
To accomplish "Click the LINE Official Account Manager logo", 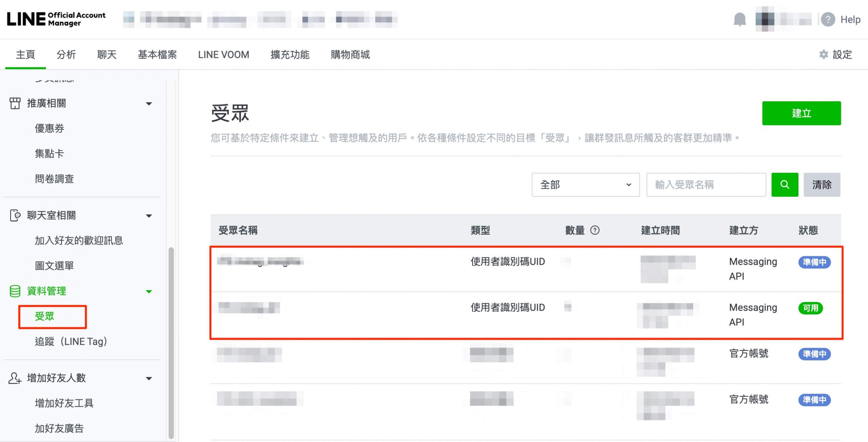I will [56, 19].
